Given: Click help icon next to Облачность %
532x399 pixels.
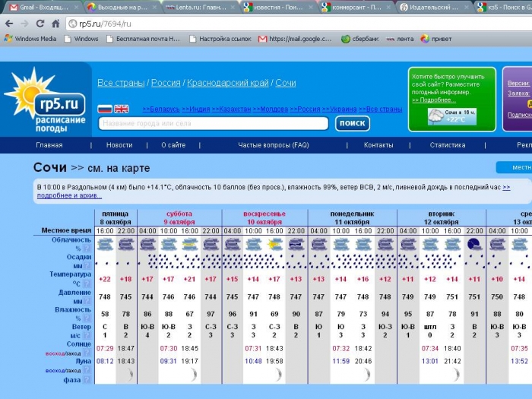Looking at the screenshot, I should point(87,249).
